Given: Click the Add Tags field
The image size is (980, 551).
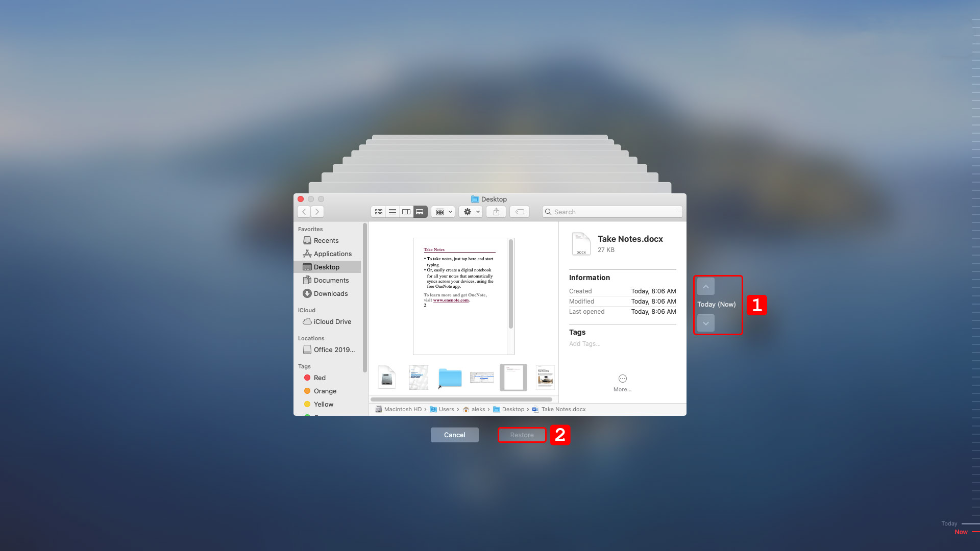Looking at the screenshot, I should click(x=584, y=344).
